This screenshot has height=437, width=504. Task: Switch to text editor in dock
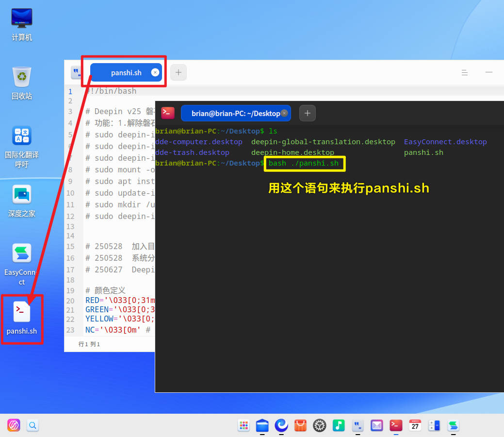pyautogui.click(x=358, y=425)
